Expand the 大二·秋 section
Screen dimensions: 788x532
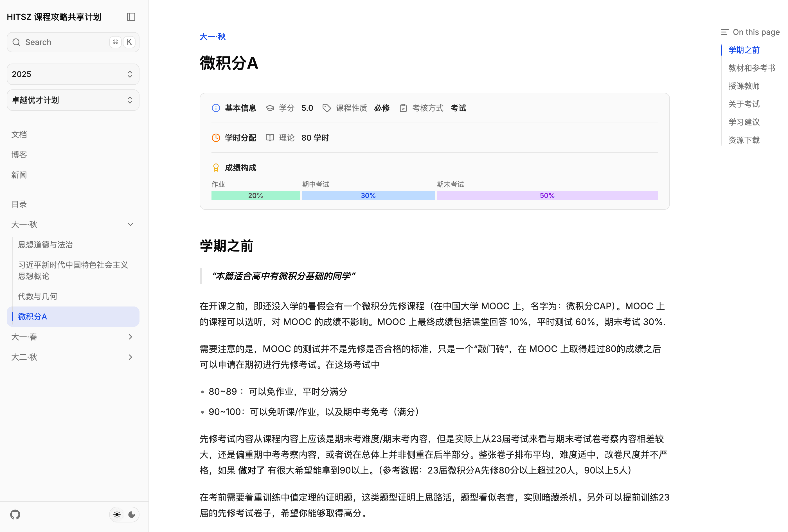(x=73, y=357)
